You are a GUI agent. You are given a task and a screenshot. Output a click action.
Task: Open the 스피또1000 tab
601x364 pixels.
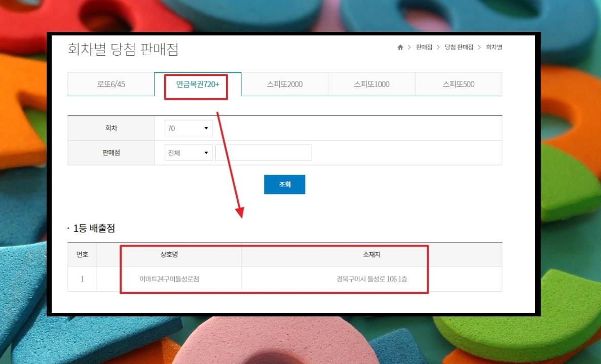pyautogui.click(x=371, y=84)
